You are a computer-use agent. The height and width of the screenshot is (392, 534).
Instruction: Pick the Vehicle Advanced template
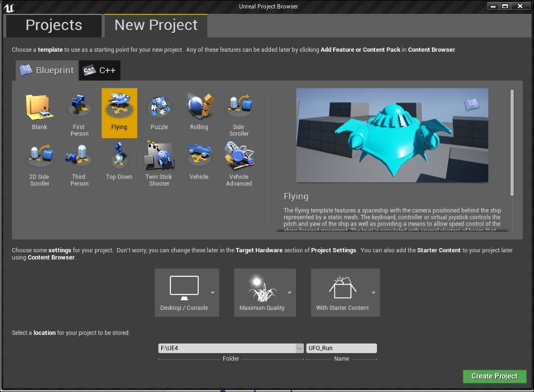(239, 163)
